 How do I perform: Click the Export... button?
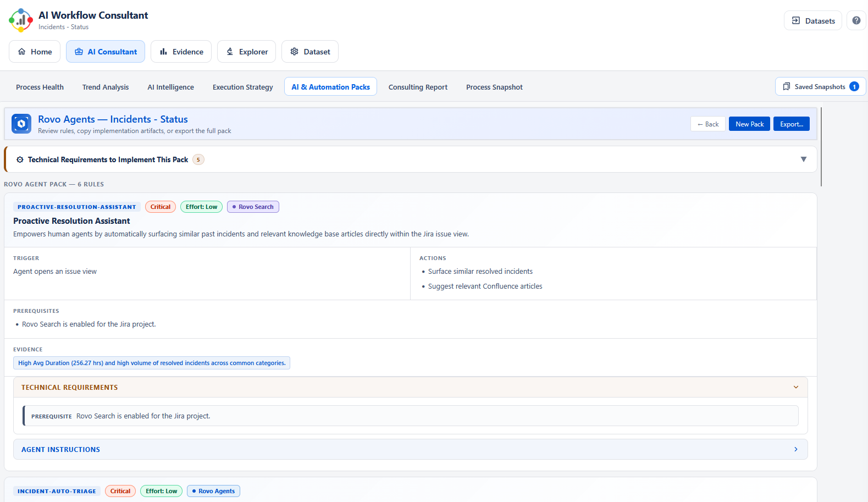(x=791, y=124)
